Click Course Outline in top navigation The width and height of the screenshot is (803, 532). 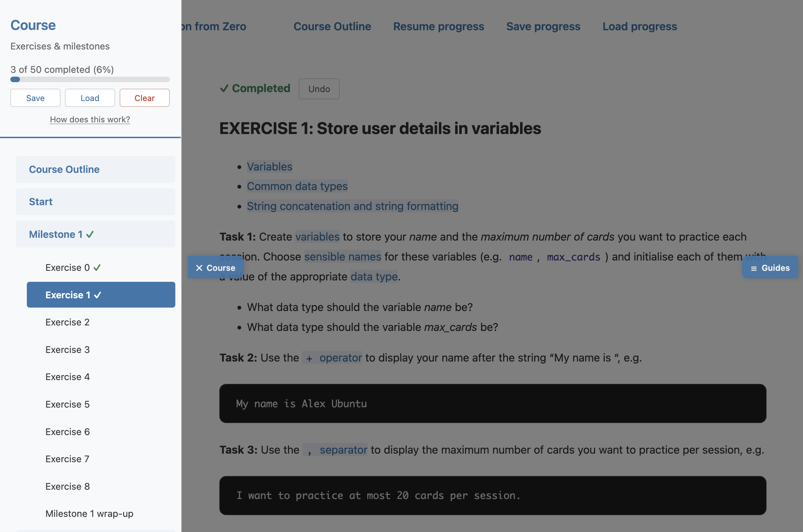(332, 26)
